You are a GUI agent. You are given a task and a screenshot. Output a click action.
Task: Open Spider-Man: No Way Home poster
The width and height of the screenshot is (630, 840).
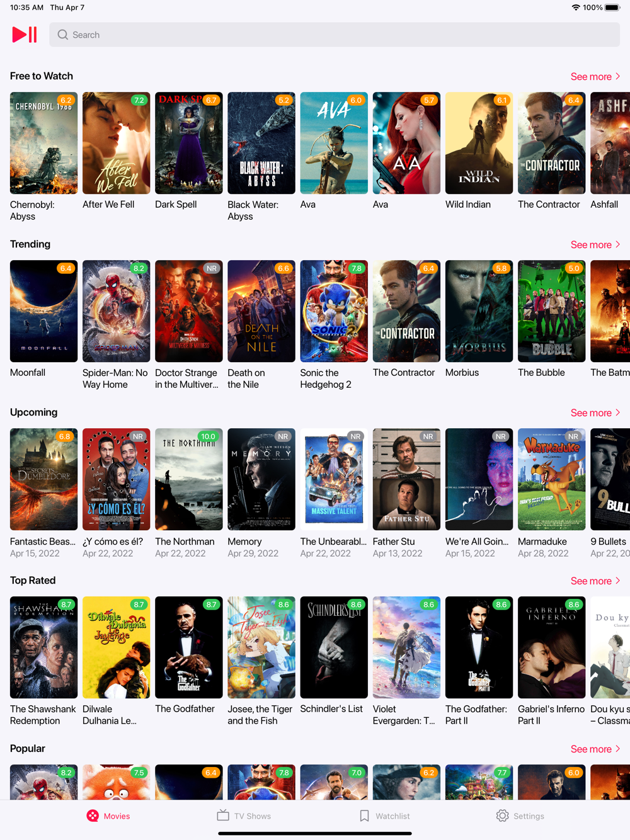[x=116, y=311]
